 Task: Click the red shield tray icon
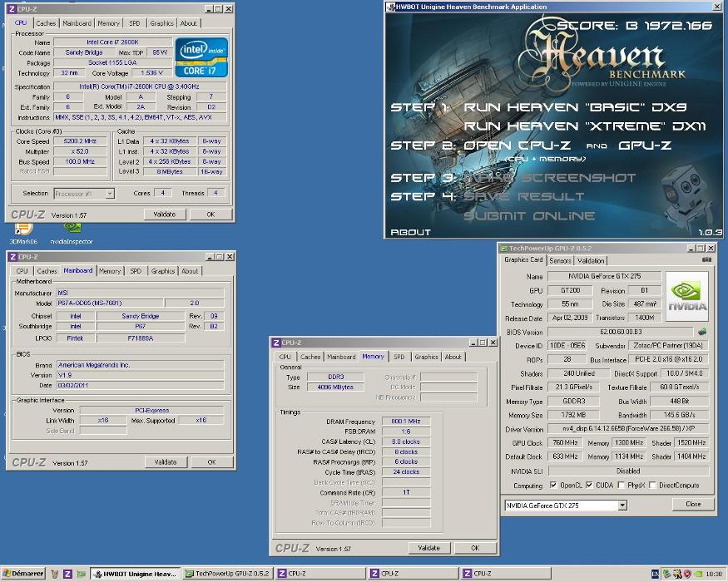coord(687,575)
